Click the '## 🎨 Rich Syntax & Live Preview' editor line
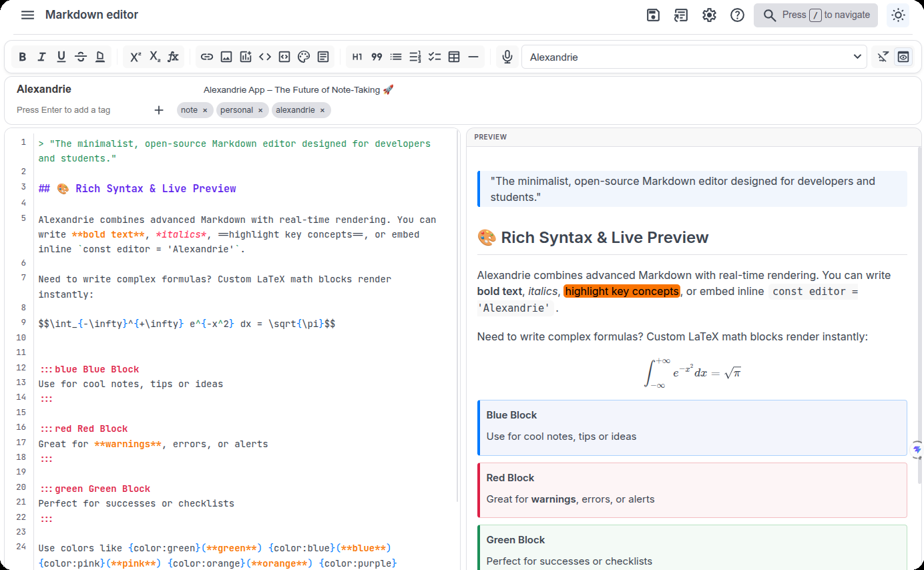The height and width of the screenshot is (570, 924). point(138,189)
